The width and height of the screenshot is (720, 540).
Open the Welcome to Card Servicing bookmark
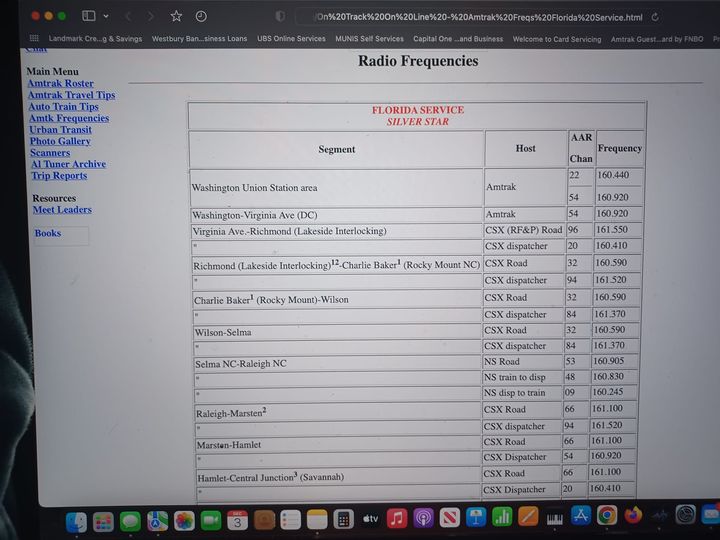pos(557,39)
